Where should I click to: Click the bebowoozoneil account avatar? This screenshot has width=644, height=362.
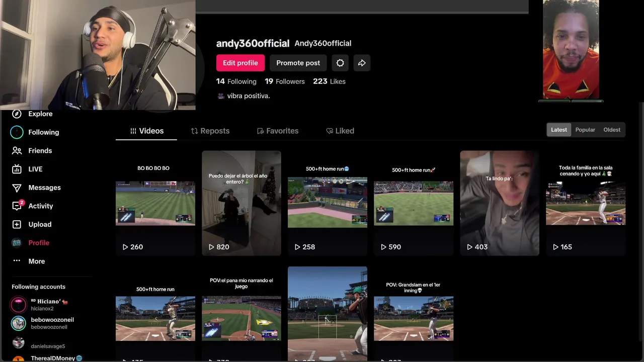(19, 323)
